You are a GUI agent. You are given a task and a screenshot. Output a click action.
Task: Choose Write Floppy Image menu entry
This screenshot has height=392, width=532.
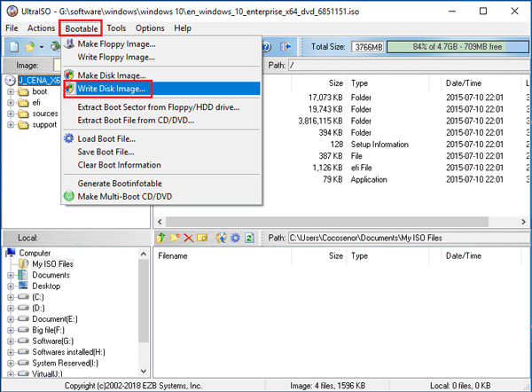click(116, 57)
